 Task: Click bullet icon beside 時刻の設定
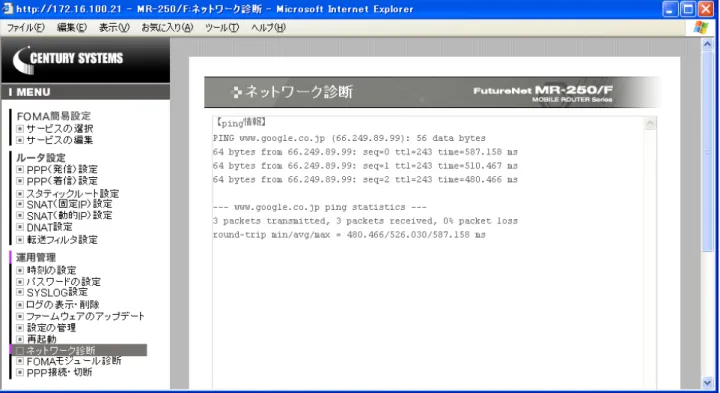point(20,270)
